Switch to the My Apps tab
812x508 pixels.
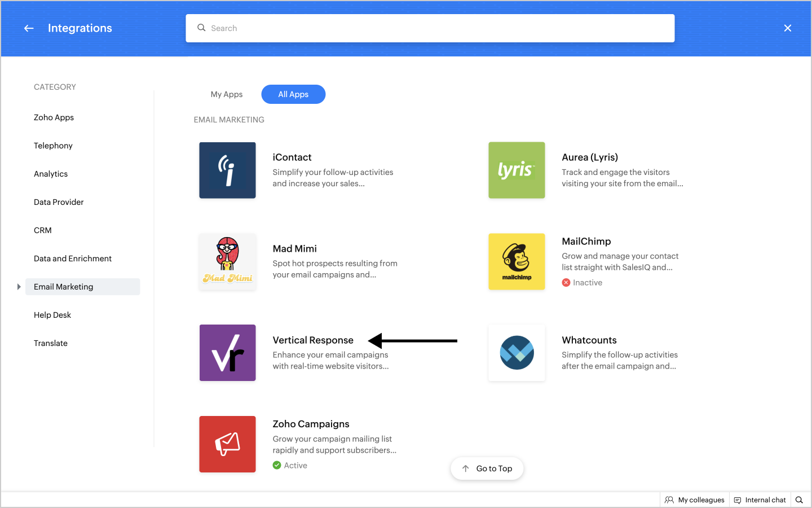pyautogui.click(x=227, y=94)
